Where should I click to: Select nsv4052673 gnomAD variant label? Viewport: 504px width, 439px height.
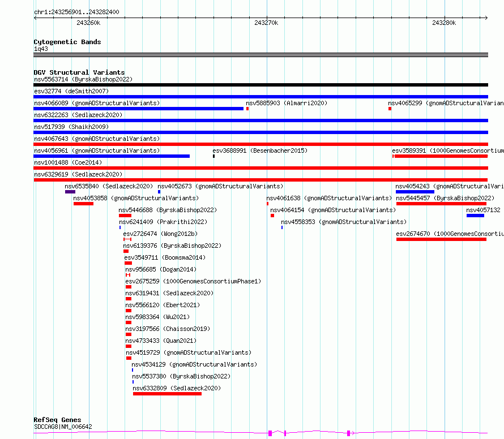pos(220,186)
